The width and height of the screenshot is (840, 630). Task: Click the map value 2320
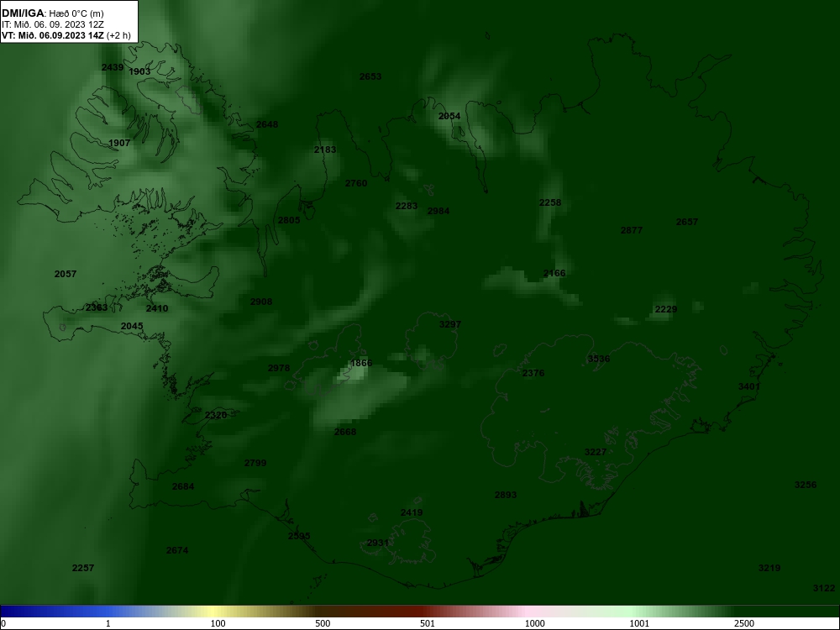pyautogui.click(x=216, y=415)
